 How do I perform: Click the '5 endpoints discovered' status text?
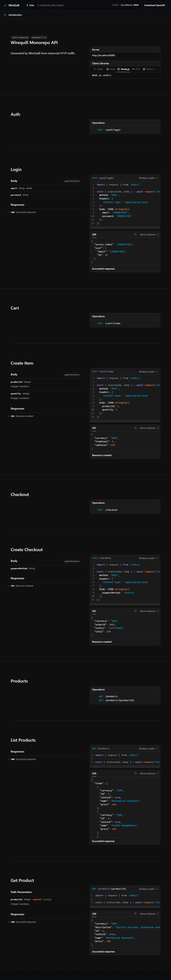[51, 5]
